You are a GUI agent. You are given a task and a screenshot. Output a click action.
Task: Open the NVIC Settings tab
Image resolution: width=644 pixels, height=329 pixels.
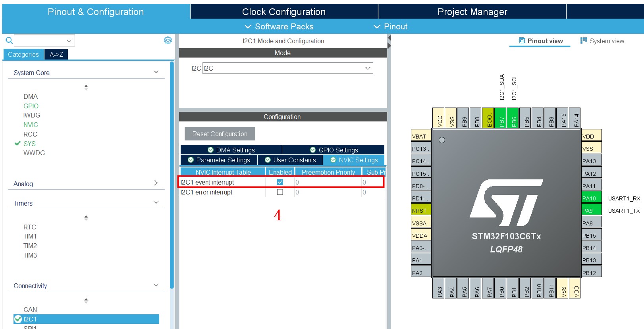click(354, 160)
